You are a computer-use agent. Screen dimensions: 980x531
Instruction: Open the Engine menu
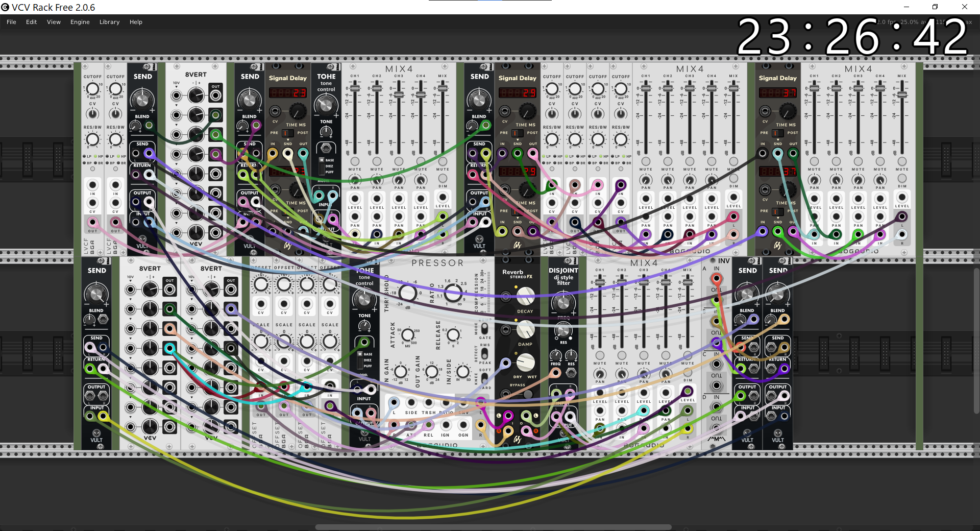[x=80, y=22]
